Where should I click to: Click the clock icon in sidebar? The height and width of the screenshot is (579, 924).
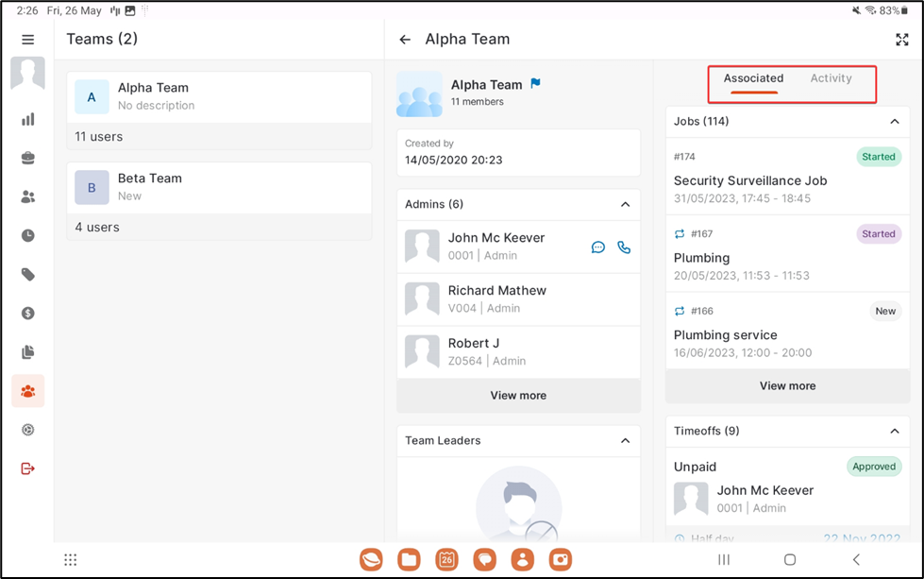28,236
